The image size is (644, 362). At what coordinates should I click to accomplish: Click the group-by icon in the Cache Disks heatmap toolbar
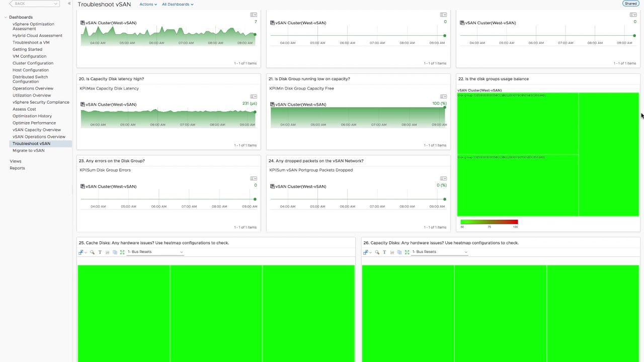(80, 252)
